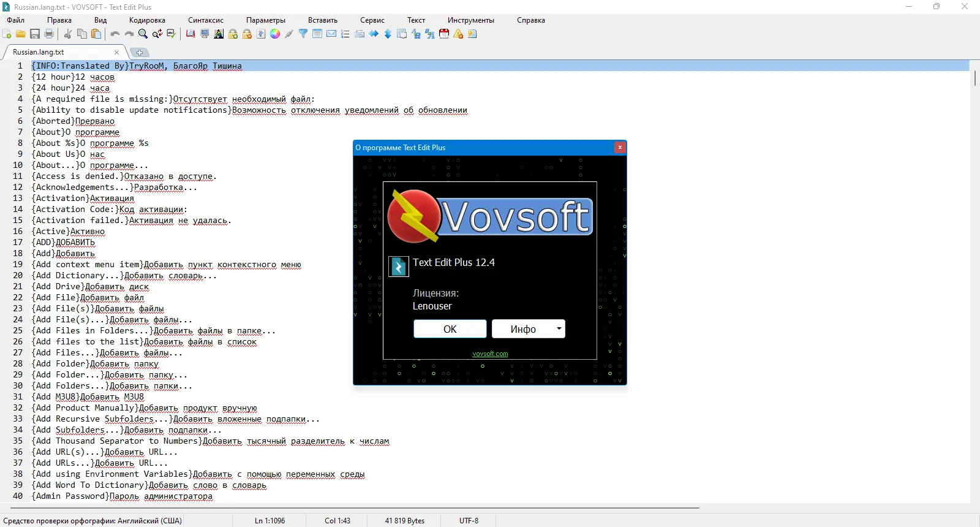Click the second letter-case conversion icon

430,34
